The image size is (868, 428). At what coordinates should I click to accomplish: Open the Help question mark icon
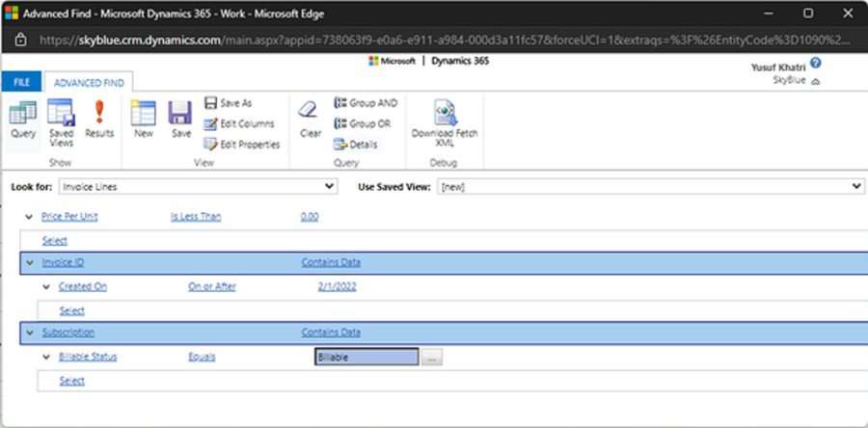(815, 63)
